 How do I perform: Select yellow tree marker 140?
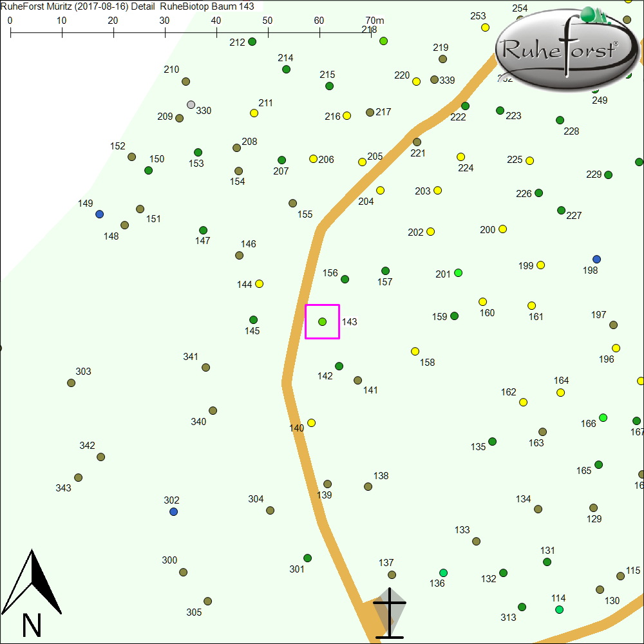(312, 422)
